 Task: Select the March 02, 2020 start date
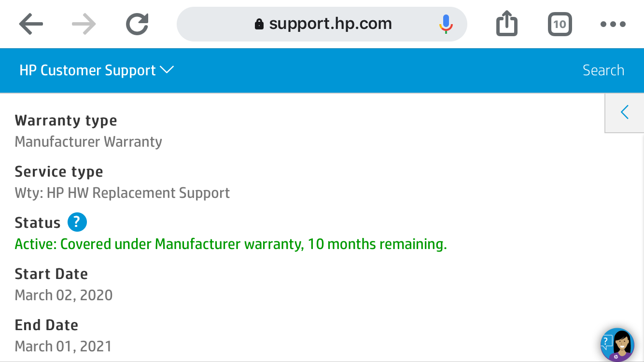(x=64, y=295)
